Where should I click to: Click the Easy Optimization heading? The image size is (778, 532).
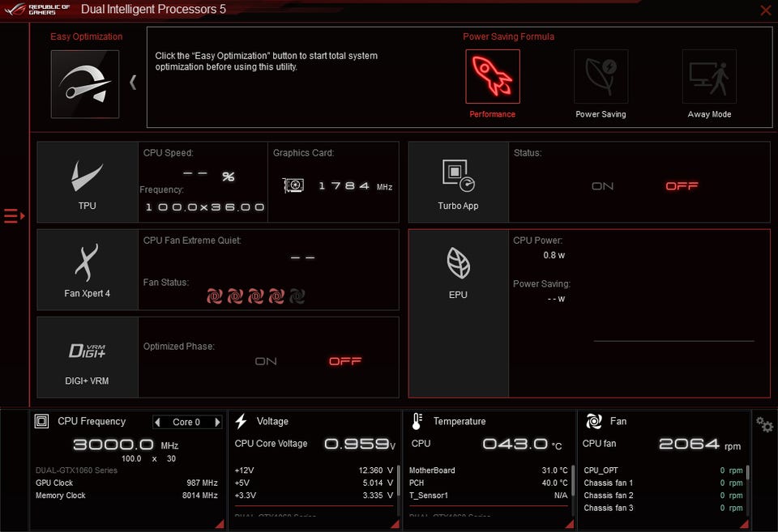87,36
